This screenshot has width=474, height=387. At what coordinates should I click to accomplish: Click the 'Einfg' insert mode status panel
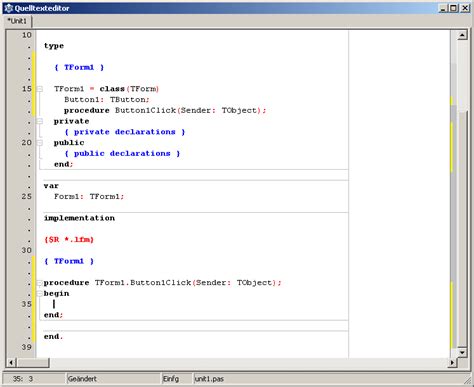click(177, 379)
